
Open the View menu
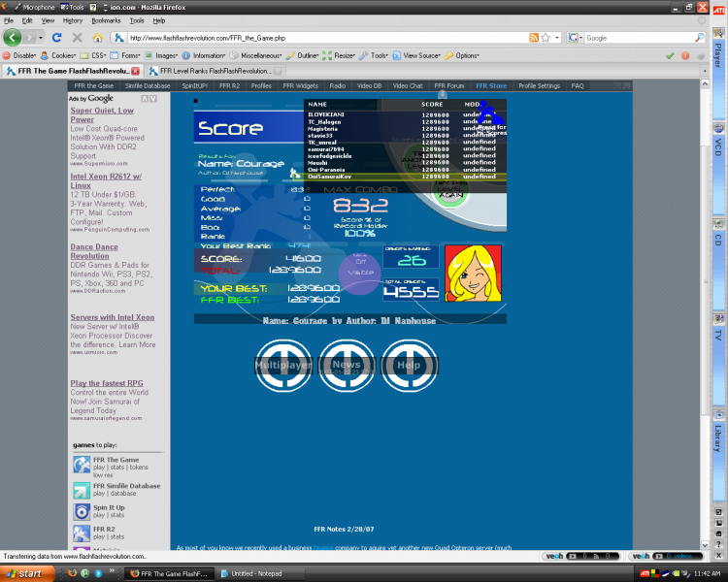click(48, 20)
